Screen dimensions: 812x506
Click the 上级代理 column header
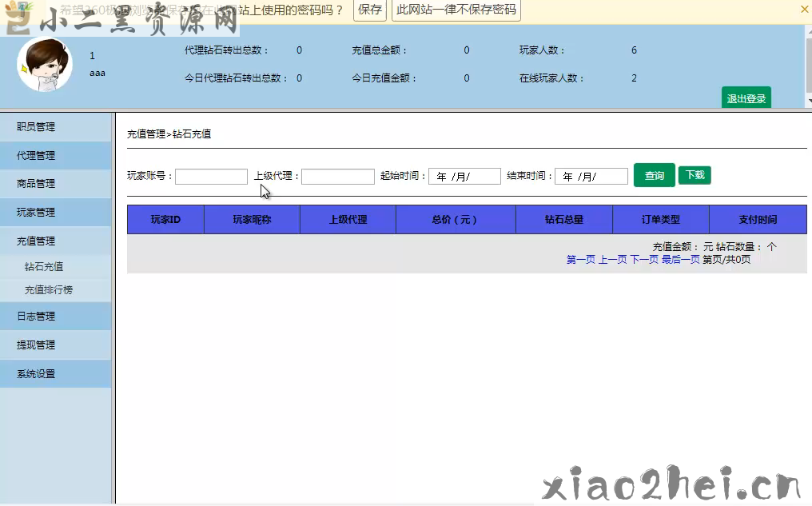pos(348,220)
